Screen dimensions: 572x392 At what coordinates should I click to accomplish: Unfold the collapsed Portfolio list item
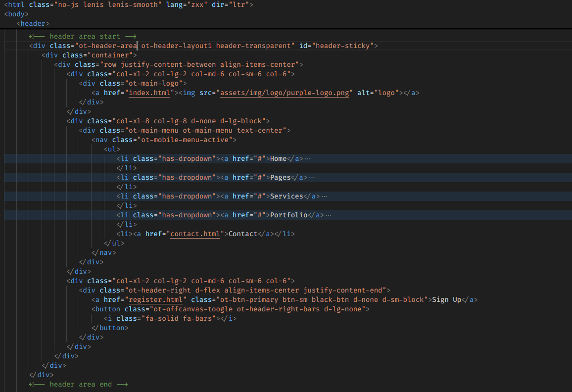click(329, 215)
